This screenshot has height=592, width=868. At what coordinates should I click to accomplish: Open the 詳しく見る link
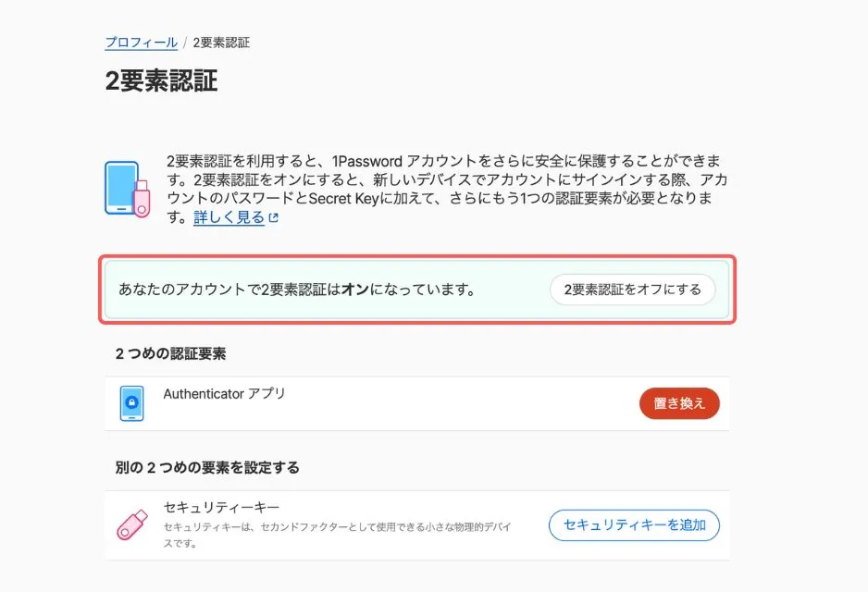click(229, 218)
